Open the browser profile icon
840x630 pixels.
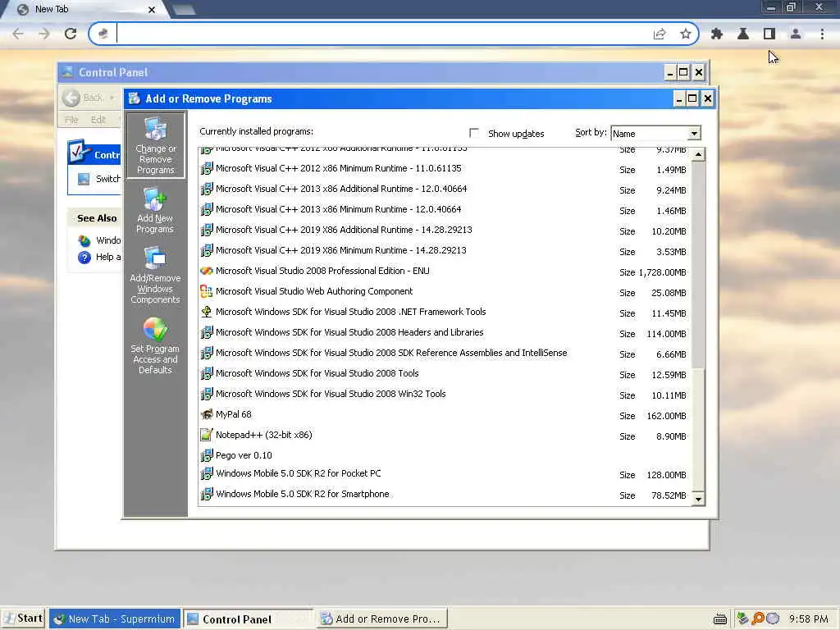(796, 34)
